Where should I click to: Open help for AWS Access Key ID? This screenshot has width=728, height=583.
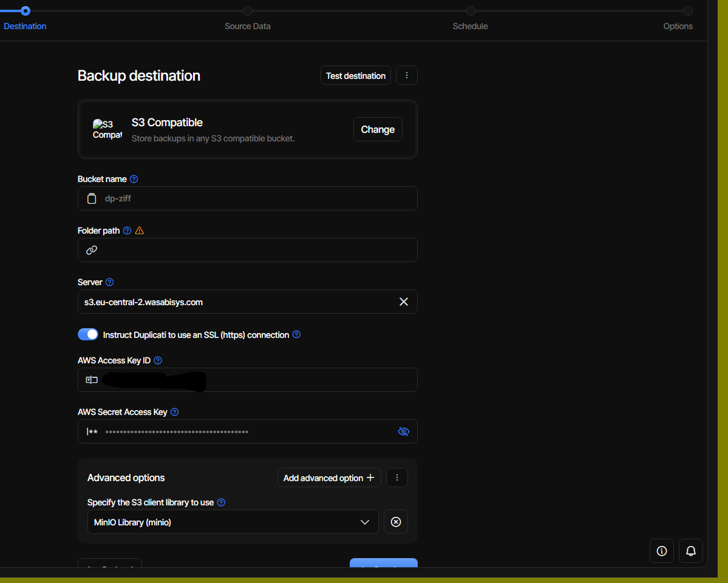(x=158, y=360)
